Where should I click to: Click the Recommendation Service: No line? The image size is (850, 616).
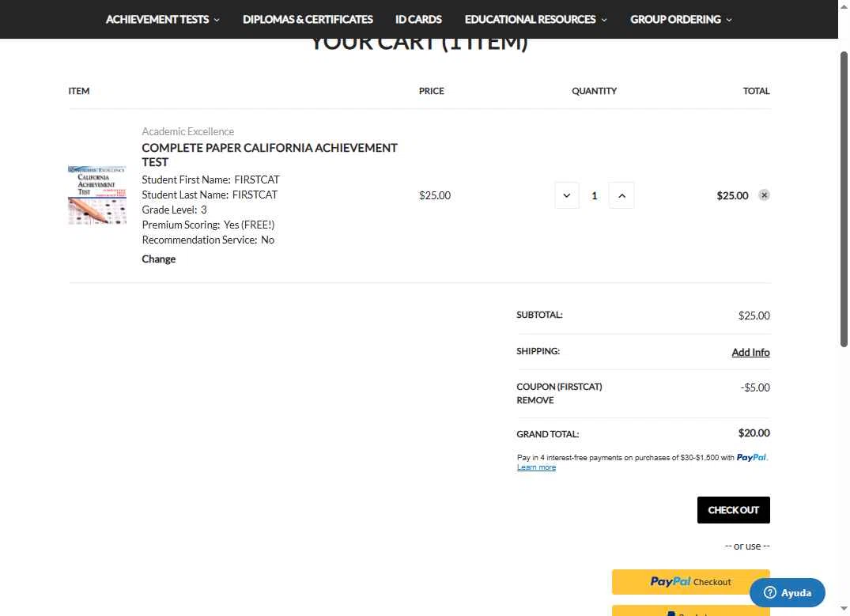(208, 240)
